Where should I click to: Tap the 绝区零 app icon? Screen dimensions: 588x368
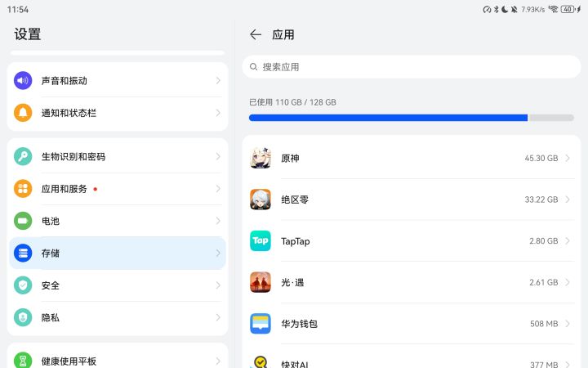click(261, 200)
